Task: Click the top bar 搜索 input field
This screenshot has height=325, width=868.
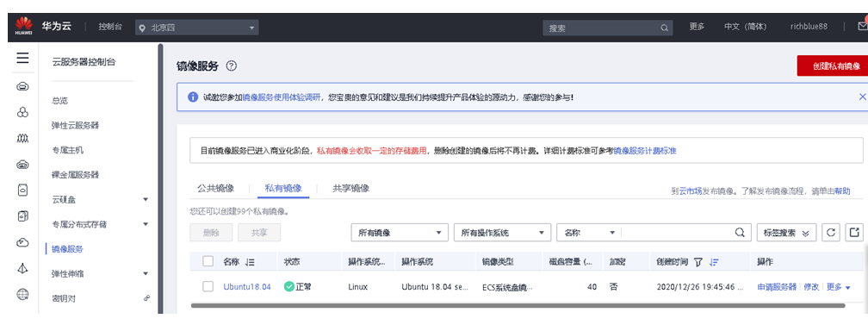Action: (608, 28)
